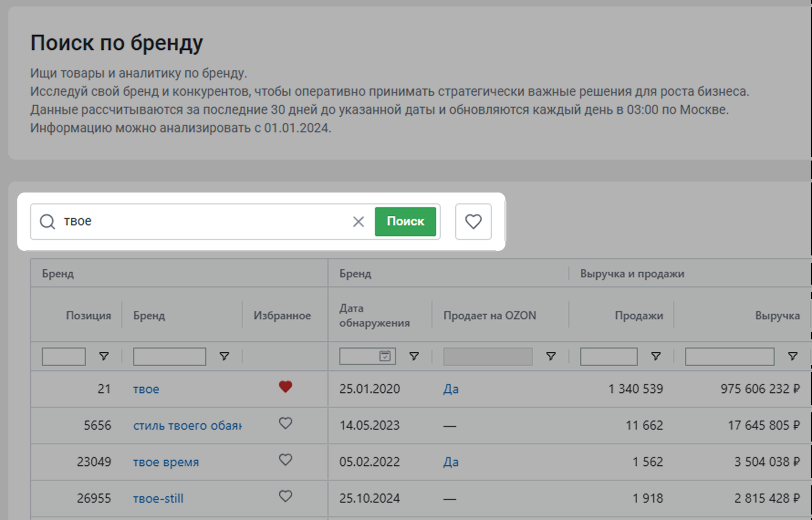The width and height of the screenshot is (812, 520).
Task: Open the filter icon for the Выручка column
Action: (x=793, y=356)
